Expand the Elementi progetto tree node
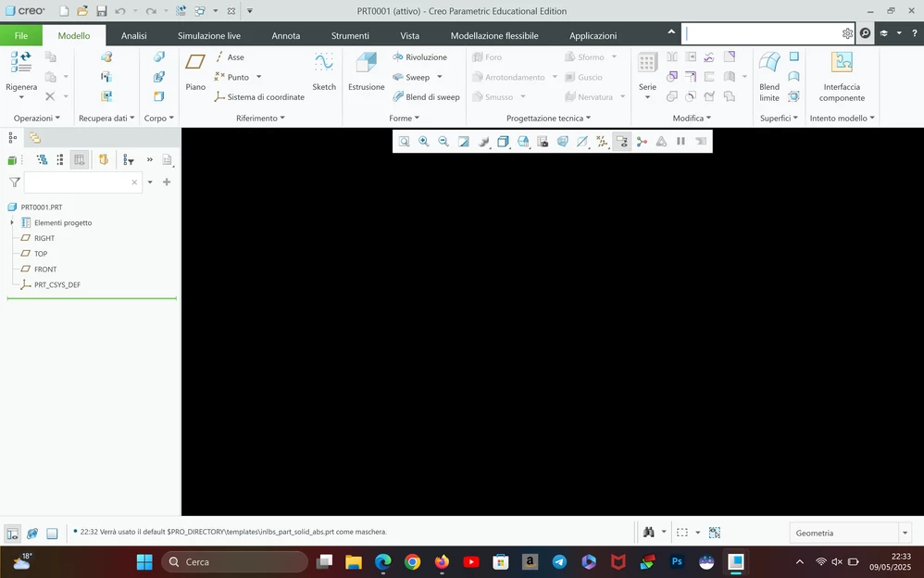The width and height of the screenshot is (924, 578). (x=11, y=222)
